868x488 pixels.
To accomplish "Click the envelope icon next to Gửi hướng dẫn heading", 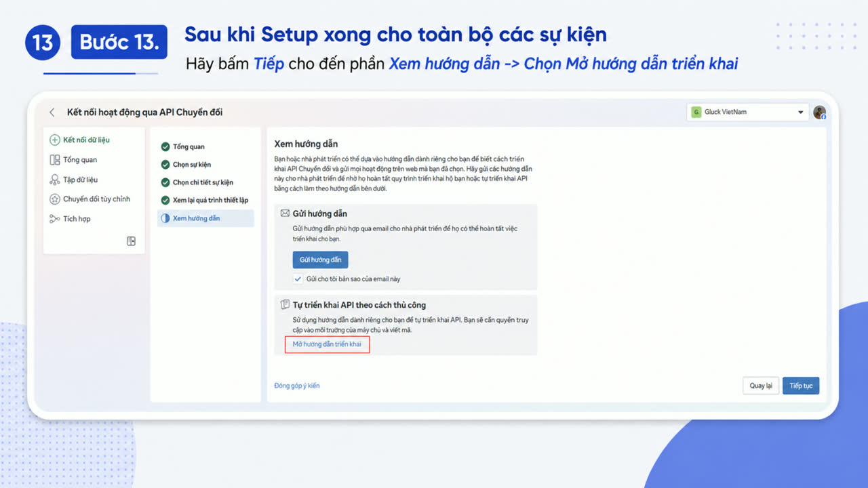I will point(285,213).
